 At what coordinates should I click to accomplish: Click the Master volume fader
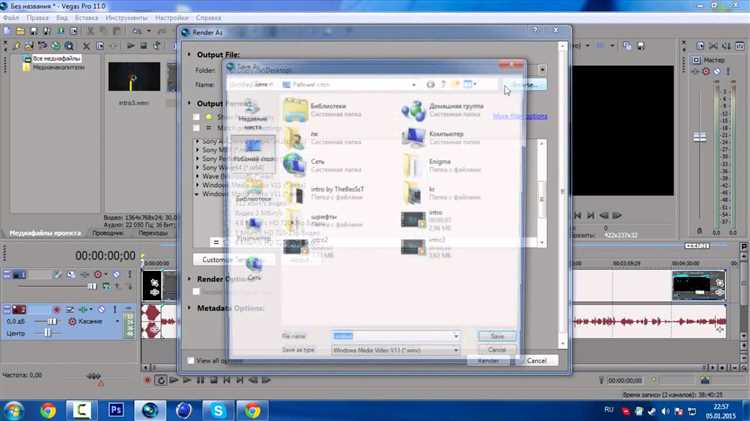pyautogui.click(x=699, y=137)
